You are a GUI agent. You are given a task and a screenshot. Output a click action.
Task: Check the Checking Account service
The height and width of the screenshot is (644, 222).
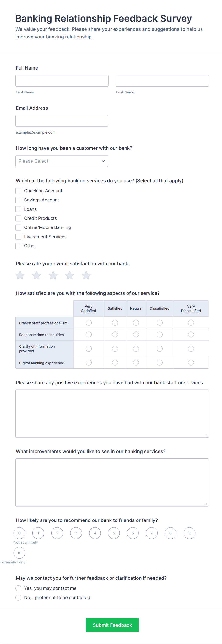pyautogui.click(x=18, y=191)
